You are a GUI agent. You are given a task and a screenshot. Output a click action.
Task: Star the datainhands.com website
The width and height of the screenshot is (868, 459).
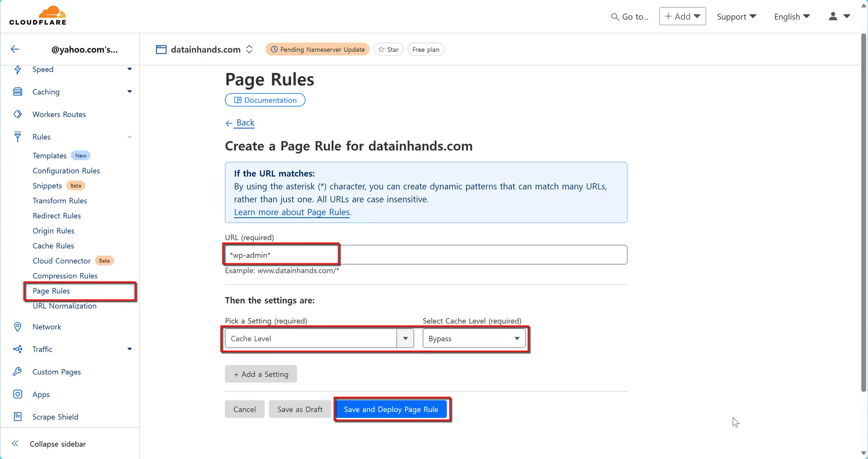click(x=388, y=49)
